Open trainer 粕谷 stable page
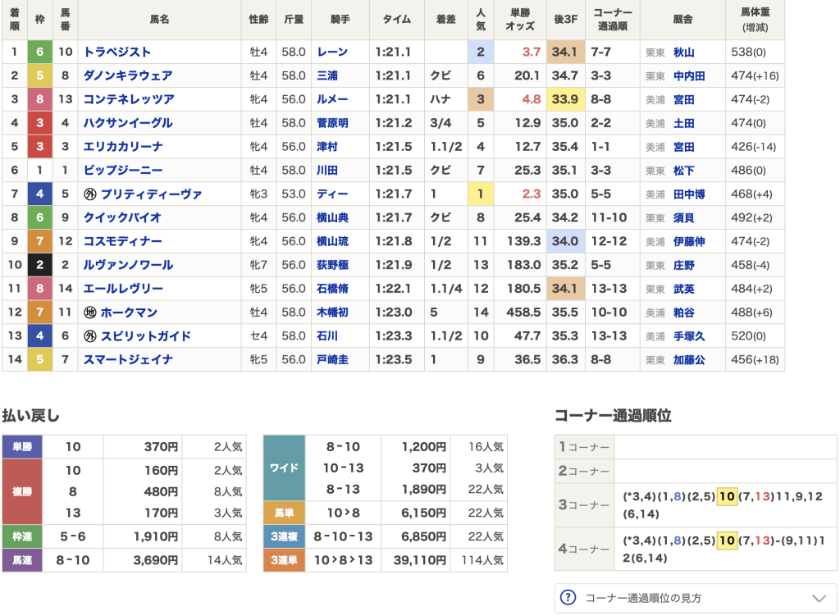Viewport: 840px width, 616px height. pyautogui.click(x=683, y=313)
